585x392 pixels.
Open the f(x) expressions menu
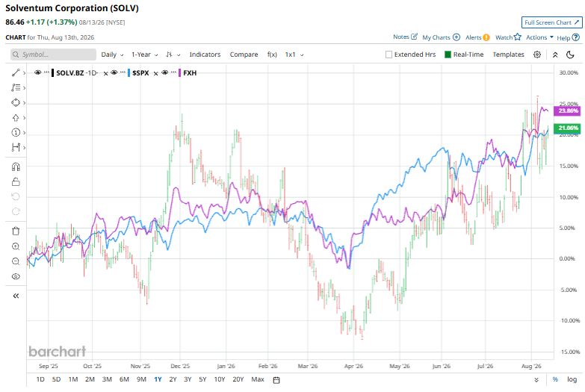272,55
